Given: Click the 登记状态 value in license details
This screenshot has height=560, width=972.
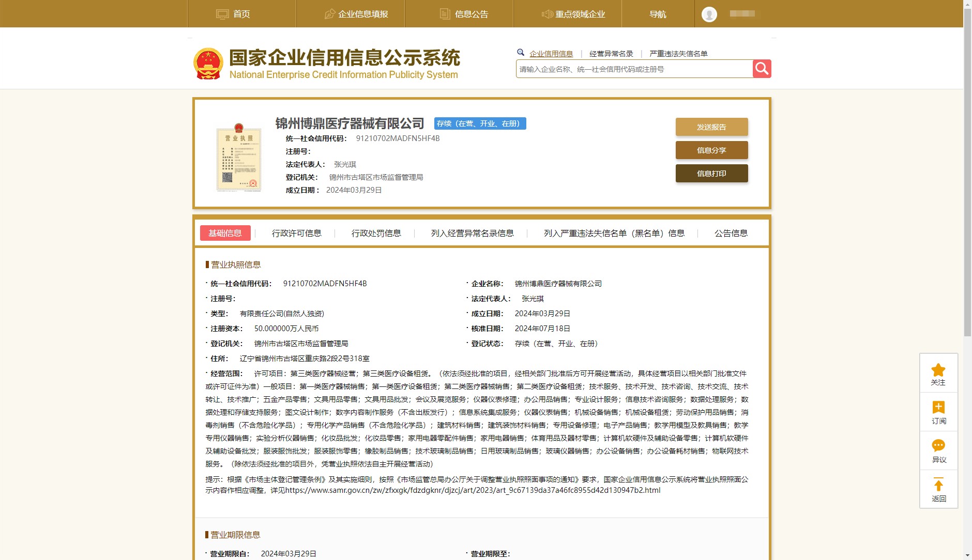Looking at the screenshot, I should click(556, 344).
